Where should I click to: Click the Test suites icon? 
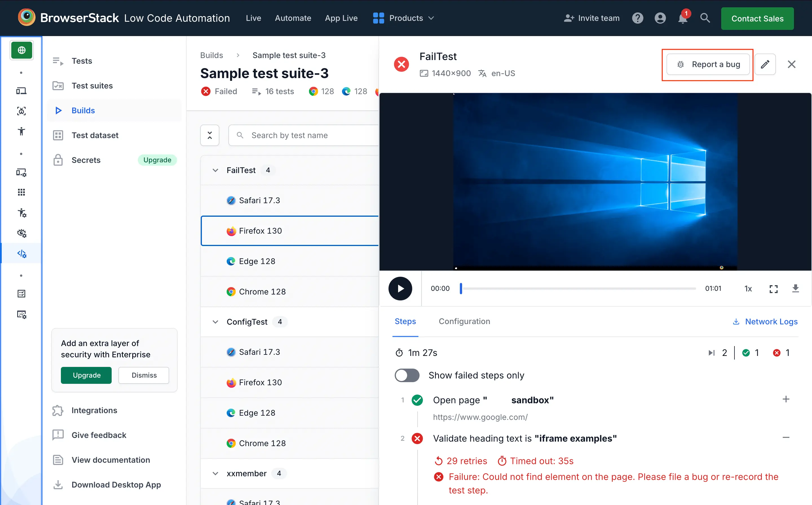58,85
